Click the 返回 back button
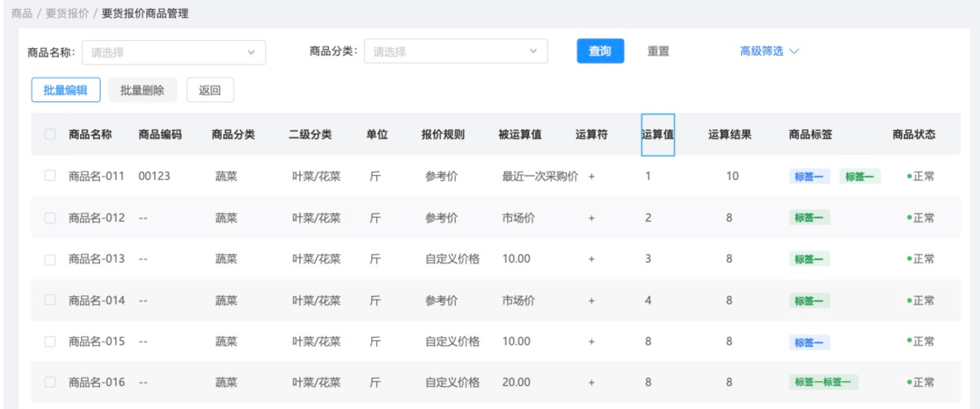 210,90
